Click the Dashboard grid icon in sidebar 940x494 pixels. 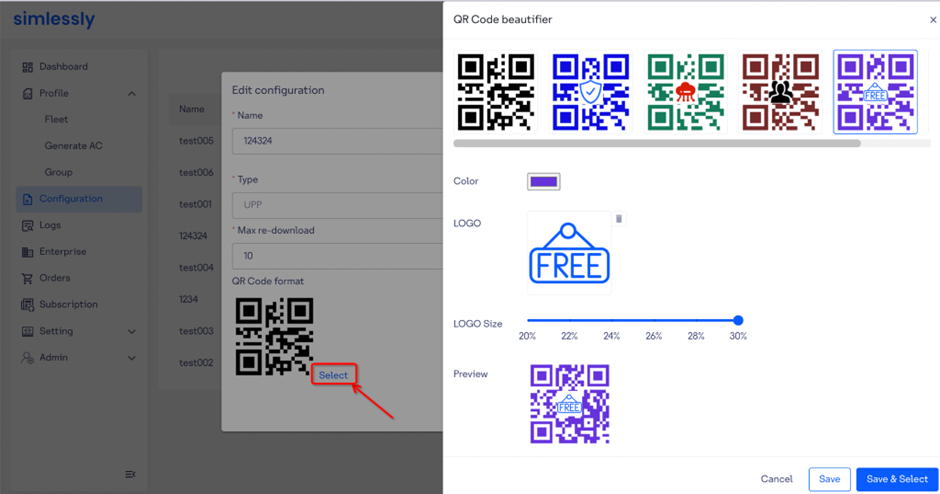pyautogui.click(x=28, y=67)
